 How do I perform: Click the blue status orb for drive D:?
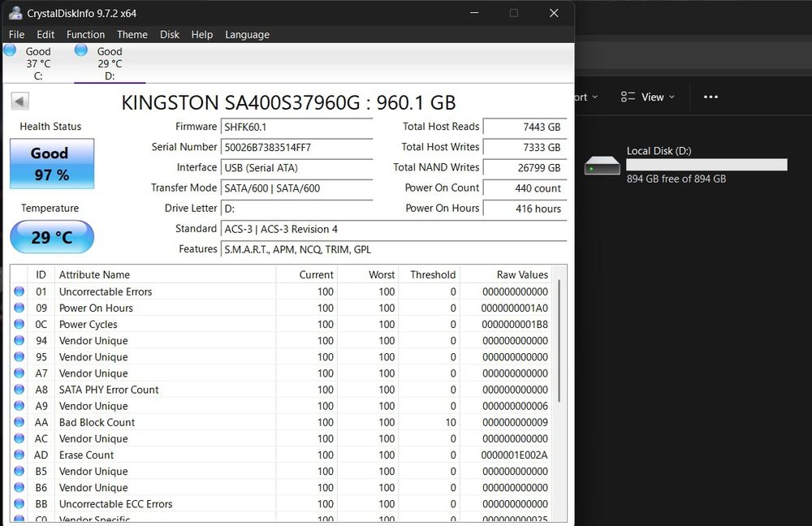pos(80,50)
